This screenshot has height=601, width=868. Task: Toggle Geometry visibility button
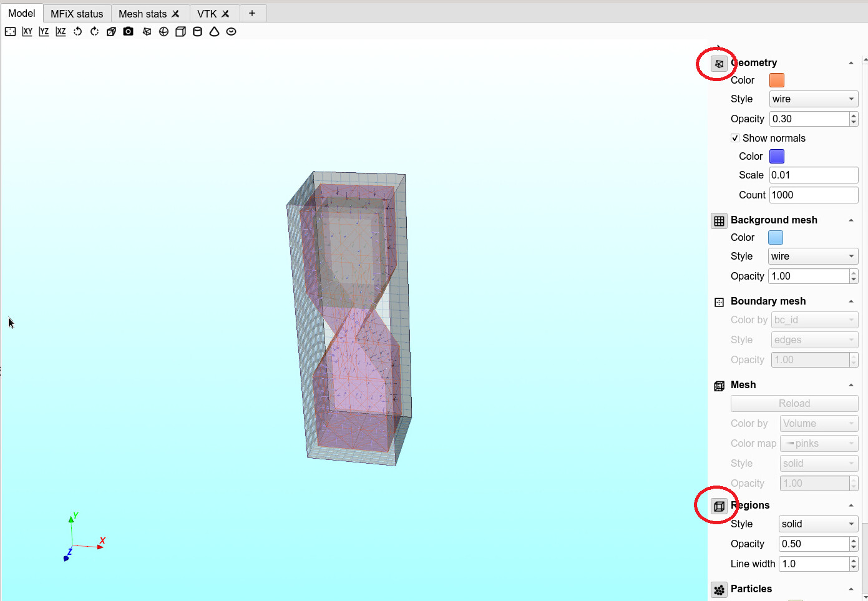tap(719, 64)
